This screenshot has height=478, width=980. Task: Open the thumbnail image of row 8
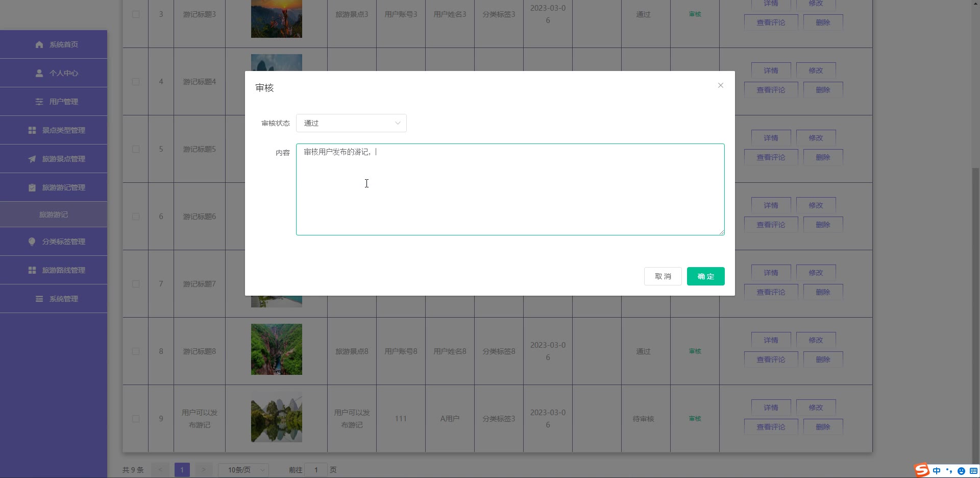point(277,349)
